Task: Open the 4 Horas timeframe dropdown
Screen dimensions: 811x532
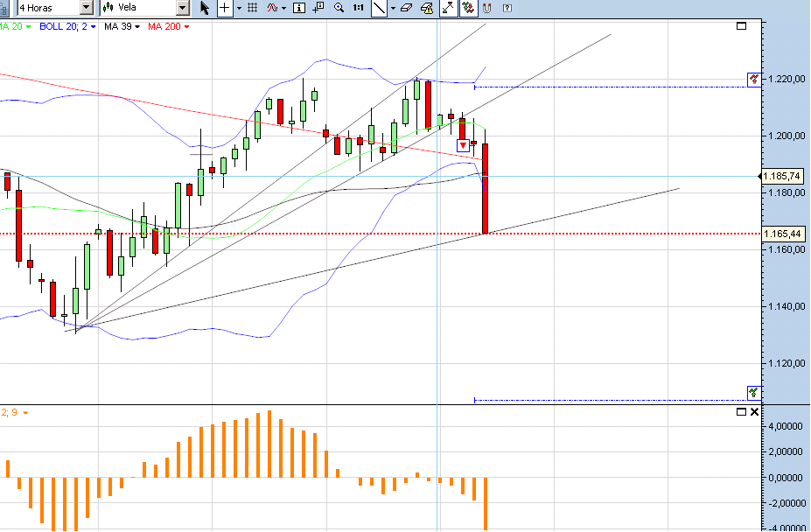Action: (87, 8)
